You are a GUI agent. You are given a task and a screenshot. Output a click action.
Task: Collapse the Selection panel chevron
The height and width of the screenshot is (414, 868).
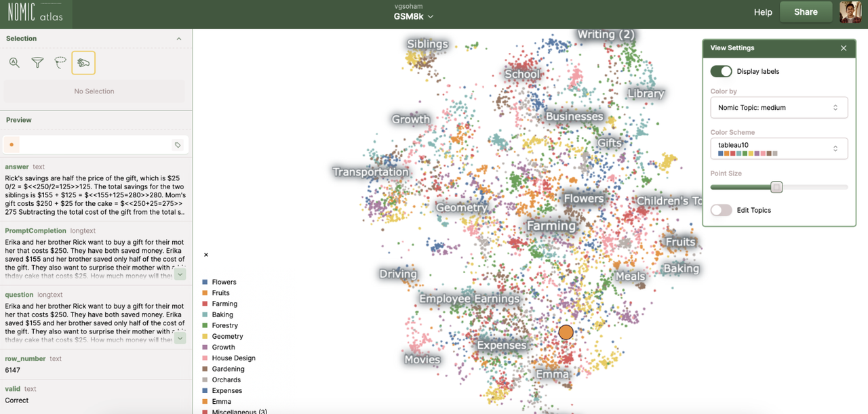pos(179,39)
